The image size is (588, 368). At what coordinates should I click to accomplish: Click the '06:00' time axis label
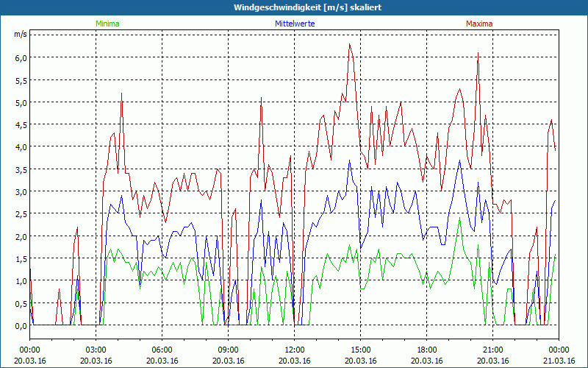pos(162,350)
